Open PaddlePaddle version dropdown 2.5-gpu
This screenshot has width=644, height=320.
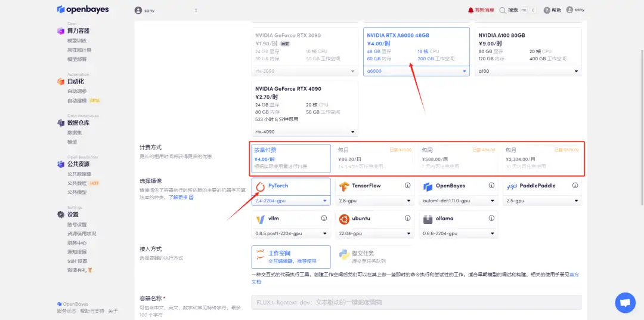(x=542, y=201)
